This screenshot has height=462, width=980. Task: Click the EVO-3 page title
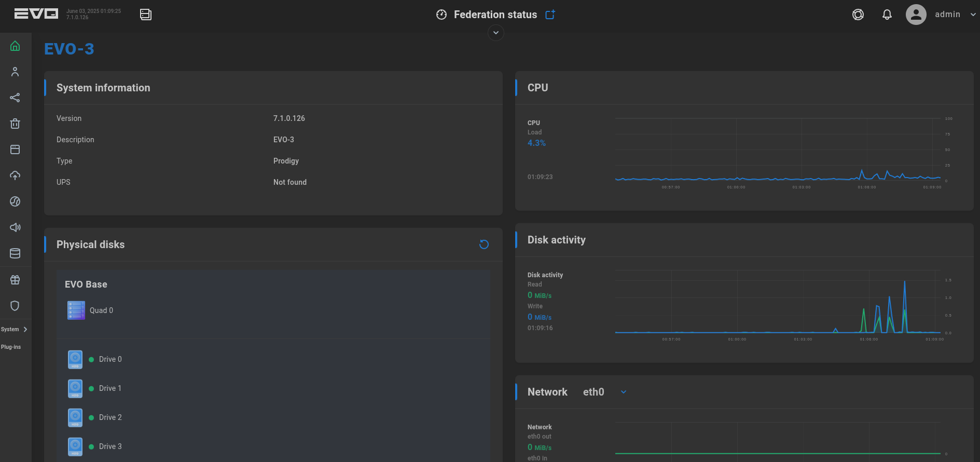[x=69, y=49]
